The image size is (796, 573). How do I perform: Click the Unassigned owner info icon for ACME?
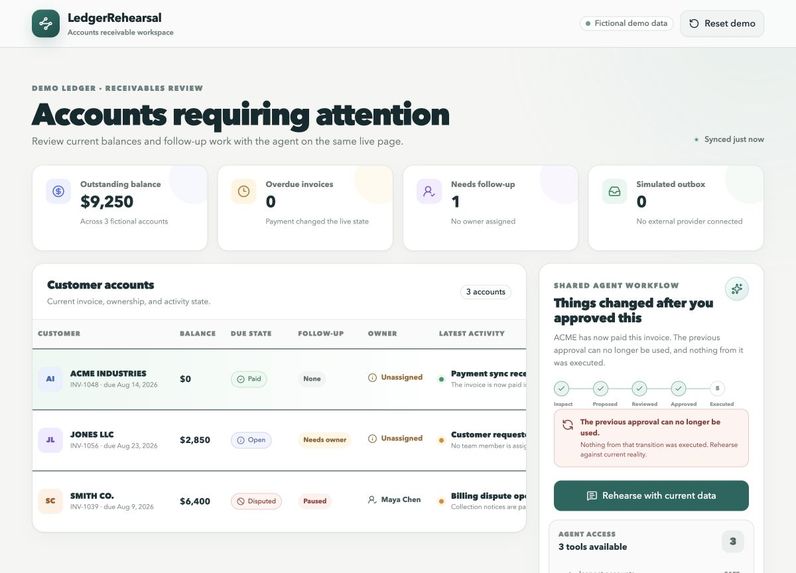pyautogui.click(x=372, y=378)
